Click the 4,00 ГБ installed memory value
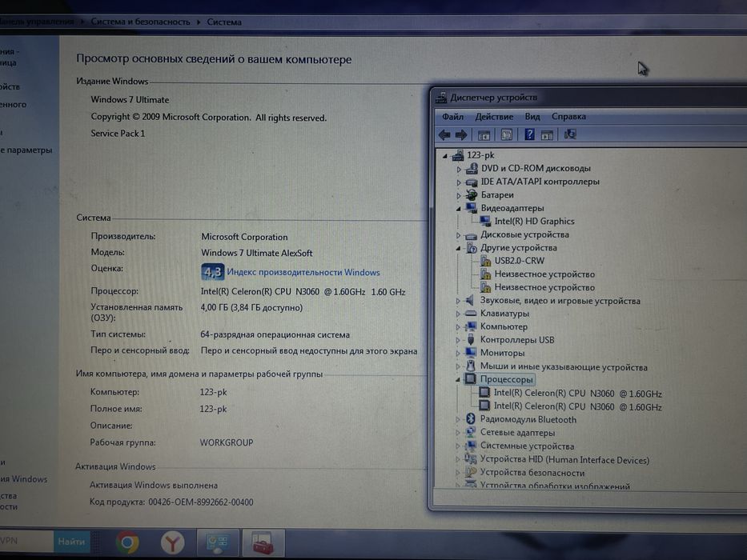 [251, 308]
